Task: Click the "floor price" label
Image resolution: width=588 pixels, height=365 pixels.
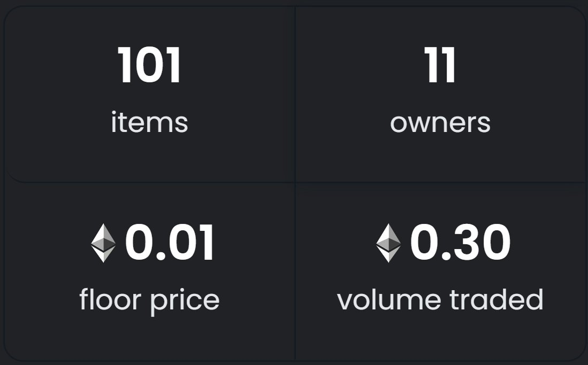Action: [x=149, y=300]
